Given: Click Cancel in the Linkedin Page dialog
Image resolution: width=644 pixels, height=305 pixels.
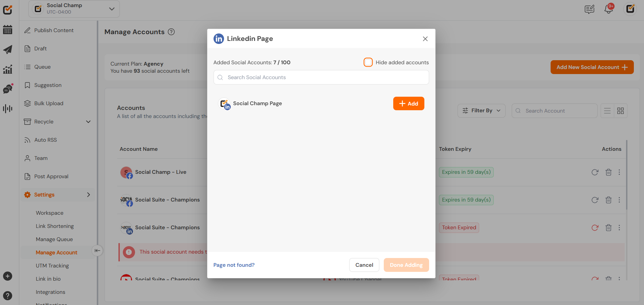Looking at the screenshot, I should click(364, 265).
